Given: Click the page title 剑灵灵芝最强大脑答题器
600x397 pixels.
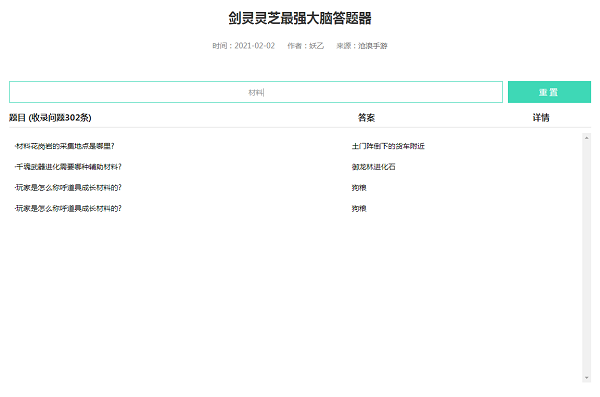Looking at the screenshot, I should [x=300, y=18].
